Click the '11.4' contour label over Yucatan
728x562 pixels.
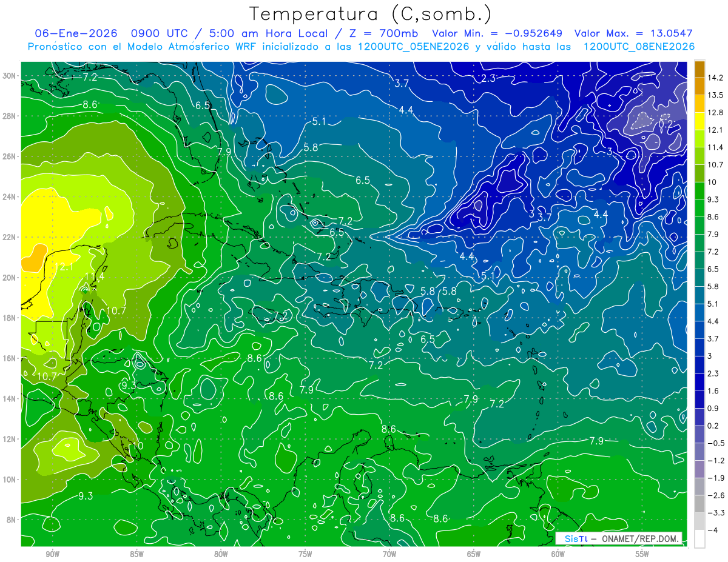94,277
